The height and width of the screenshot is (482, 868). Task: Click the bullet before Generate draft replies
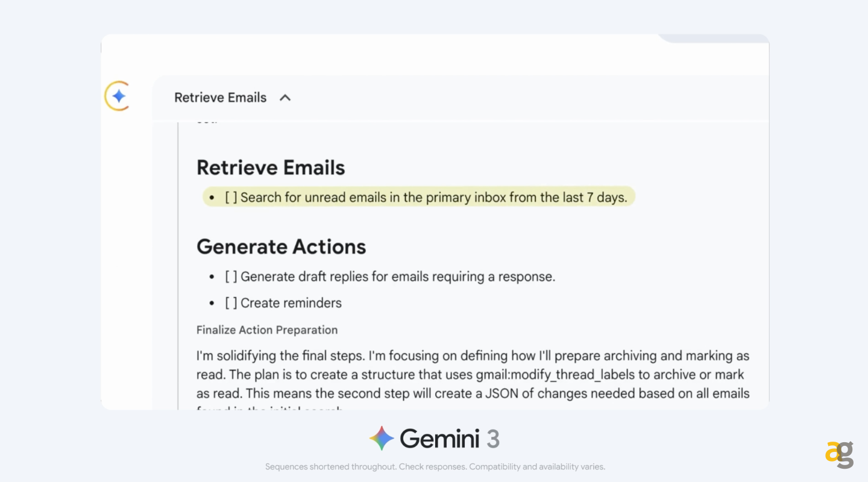point(212,277)
